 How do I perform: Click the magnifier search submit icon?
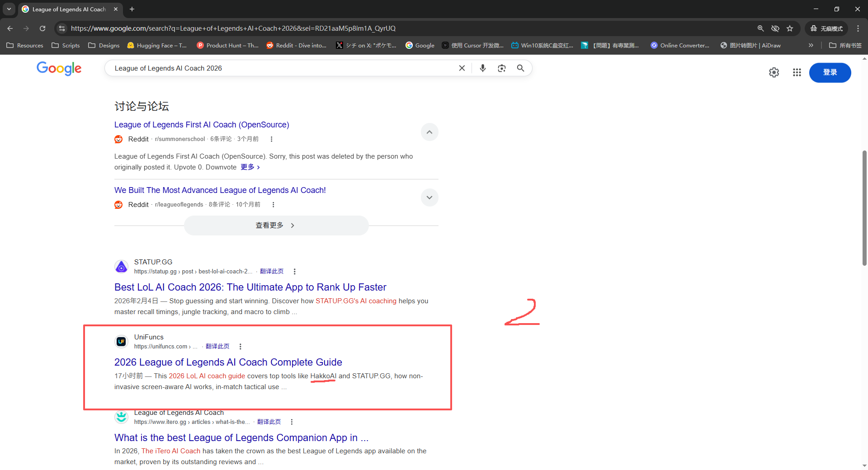(520, 68)
